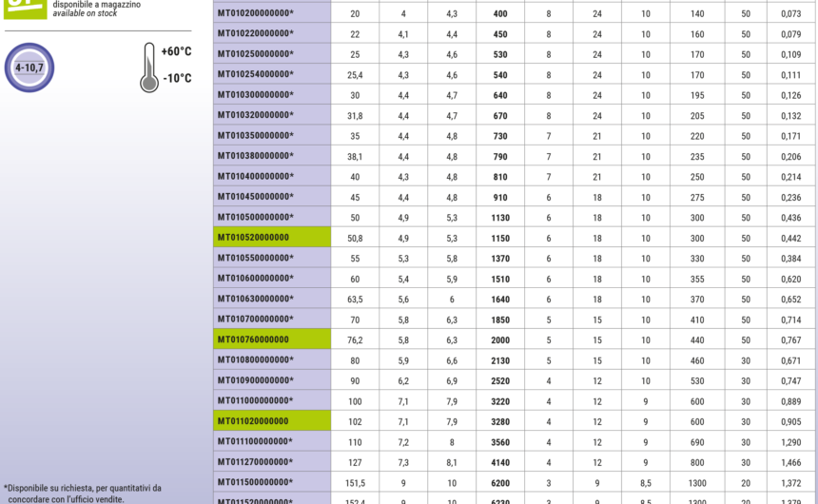Click the -10°C minimum temperature label

tap(177, 78)
